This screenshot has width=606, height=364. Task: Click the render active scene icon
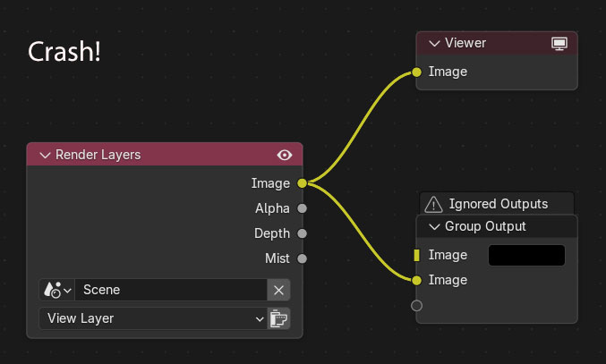click(279, 317)
